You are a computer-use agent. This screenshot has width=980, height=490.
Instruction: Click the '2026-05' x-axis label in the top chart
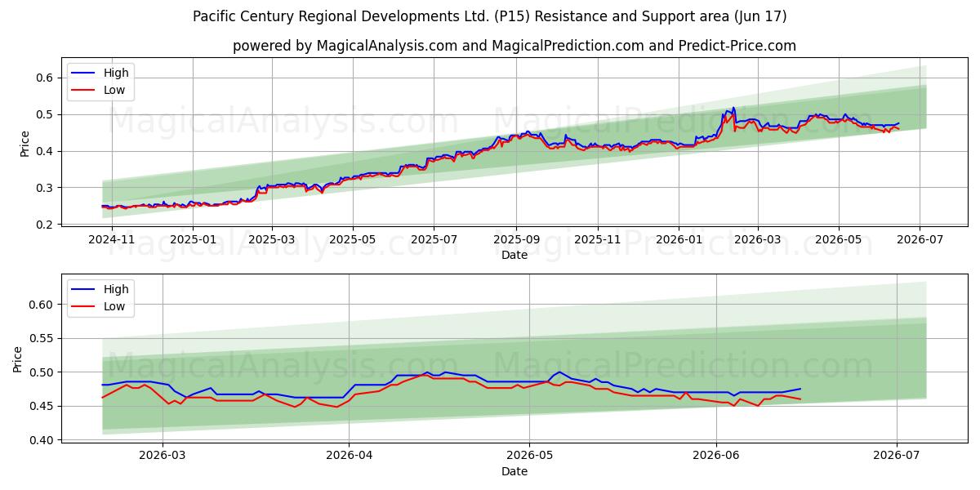839,239
